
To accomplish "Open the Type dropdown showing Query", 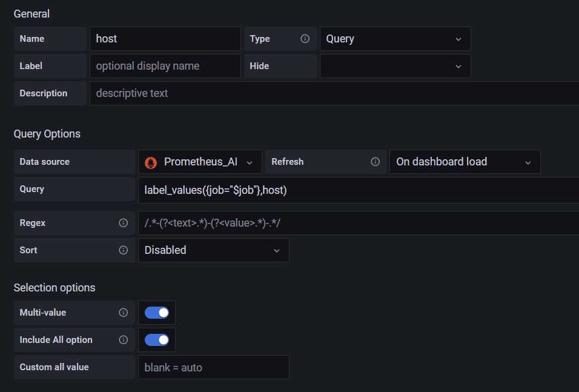I will (395, 38).
